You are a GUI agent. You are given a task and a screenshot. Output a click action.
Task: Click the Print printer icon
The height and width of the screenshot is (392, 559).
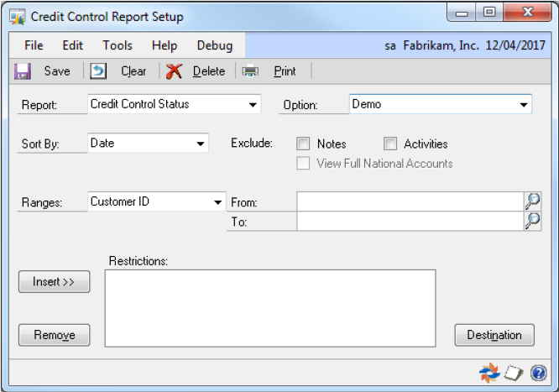point(250,71)
